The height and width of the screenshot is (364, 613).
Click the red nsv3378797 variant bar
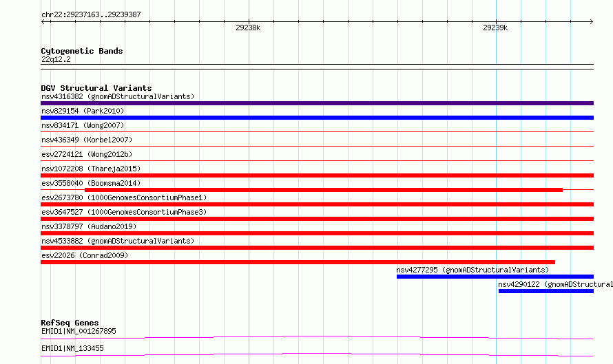[x=317, y=233]
